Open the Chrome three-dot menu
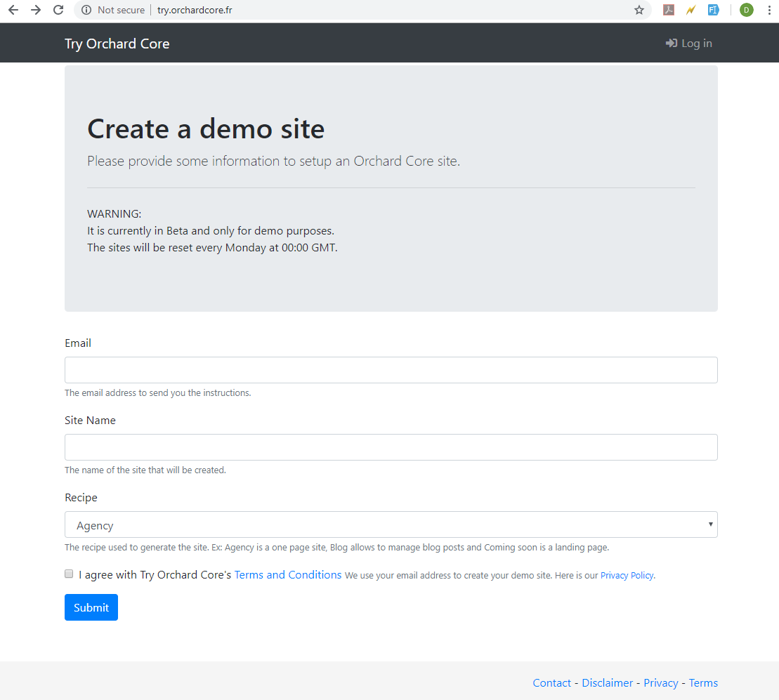 tap(769, 10)
